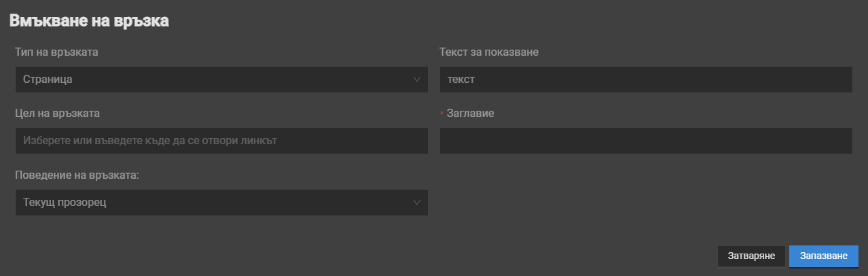The width and height of the screenshot is (868, 276).
Task: Click the word текст in display field
Action: pyautogui.click(x=460, y=80)
